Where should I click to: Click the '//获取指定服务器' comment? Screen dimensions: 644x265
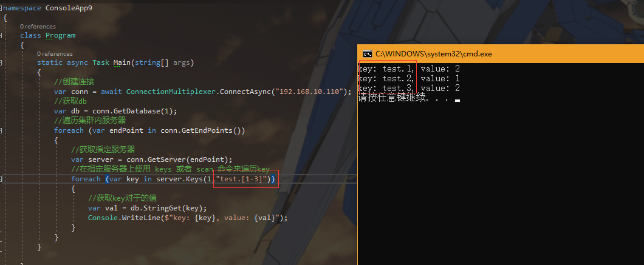[103, 149]
